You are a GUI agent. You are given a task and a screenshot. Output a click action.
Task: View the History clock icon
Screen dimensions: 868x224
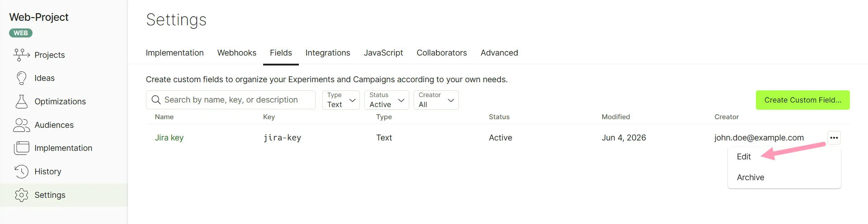[21, 172]
